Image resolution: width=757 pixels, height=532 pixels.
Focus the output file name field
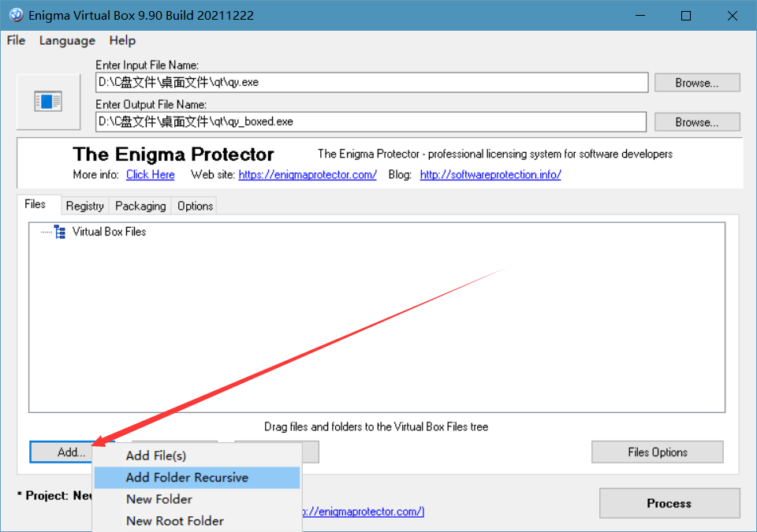tap(371, 121)
